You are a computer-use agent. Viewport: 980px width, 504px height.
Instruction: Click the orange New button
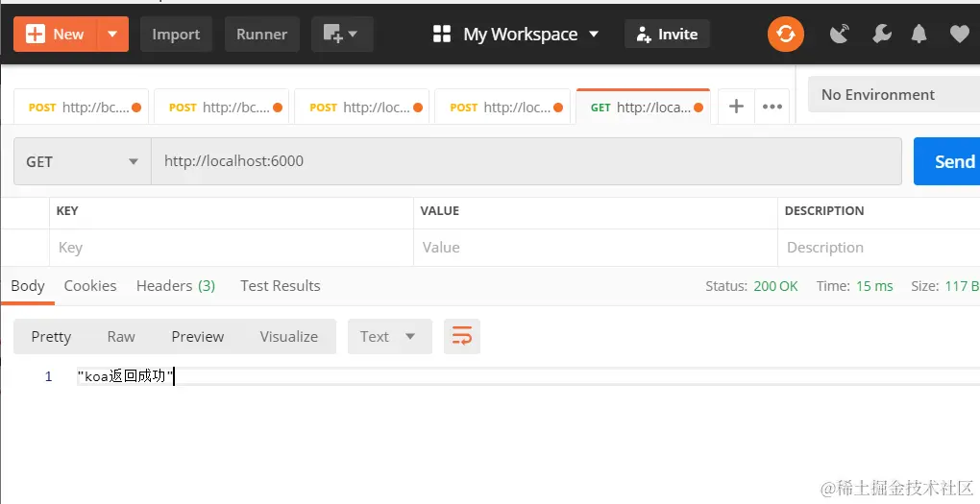[55, 35]
